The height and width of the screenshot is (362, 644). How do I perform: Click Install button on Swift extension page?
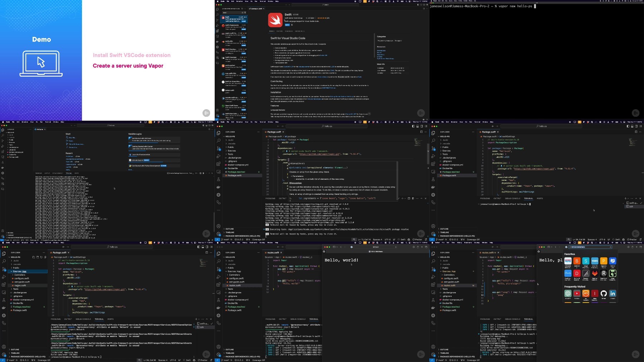pos(287,25)
